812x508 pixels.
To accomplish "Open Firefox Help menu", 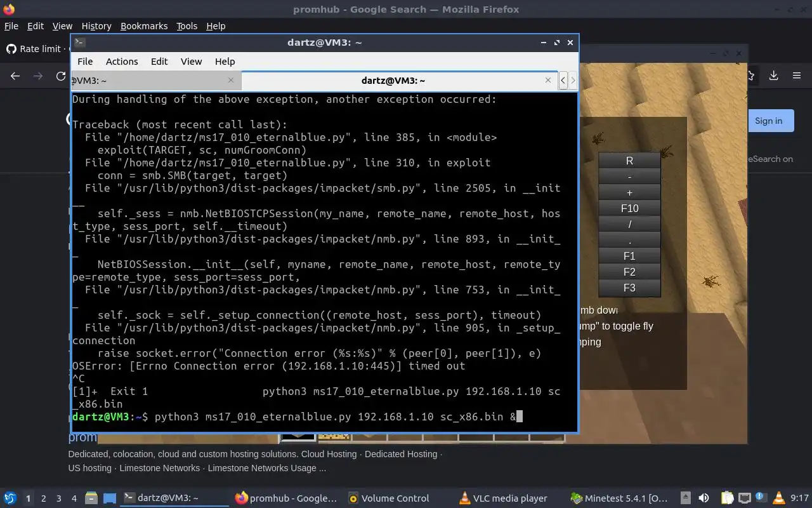I will (x=216, y=26).
